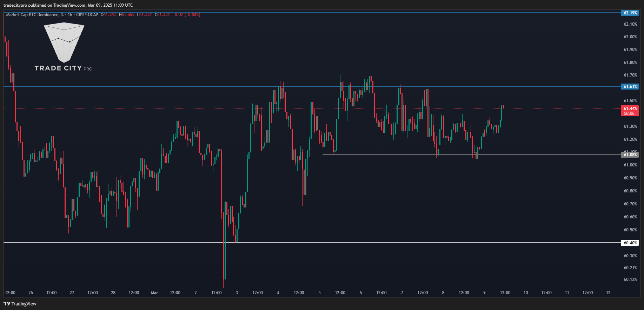Click the 6 date label on time axis
644x310 pixels.
coord(361,293)
